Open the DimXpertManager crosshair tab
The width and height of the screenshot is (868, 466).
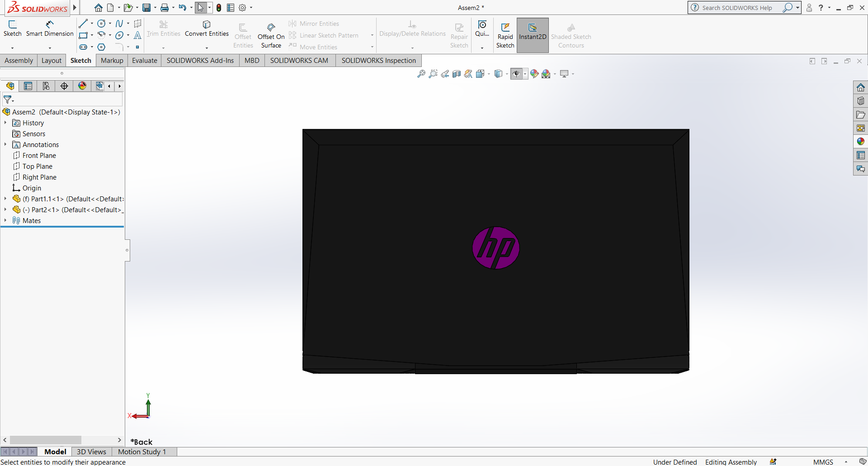click(x=64, y=86)
